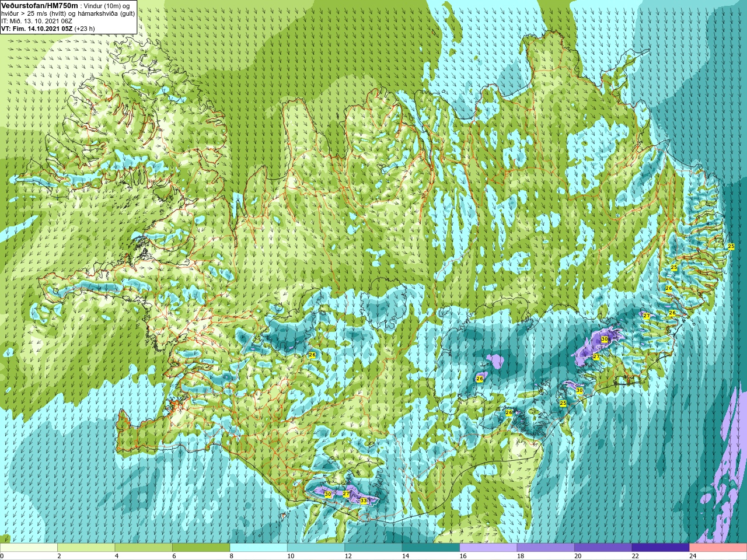Select the 18–20 m/s purple legend swatch

[546, 548]
